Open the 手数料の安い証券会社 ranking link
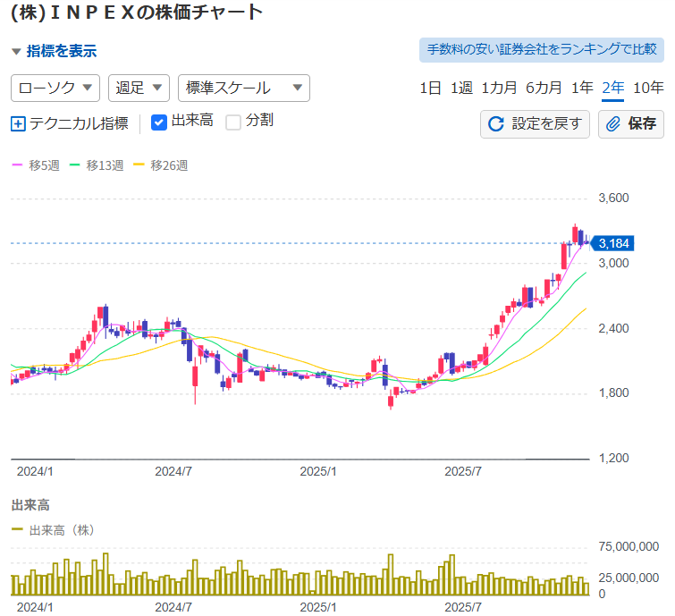The width and height of the screenshot is (675, 616). pyautogui.click(x=542, y=49)
